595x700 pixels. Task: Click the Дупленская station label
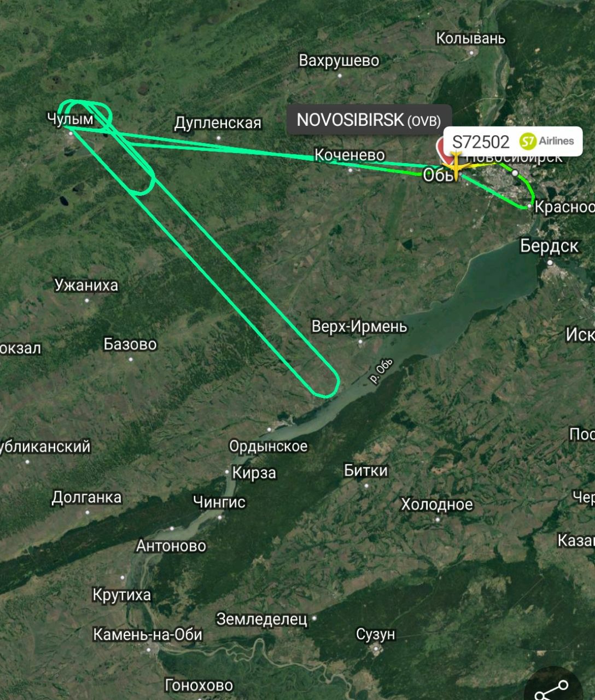coord(218,123)
